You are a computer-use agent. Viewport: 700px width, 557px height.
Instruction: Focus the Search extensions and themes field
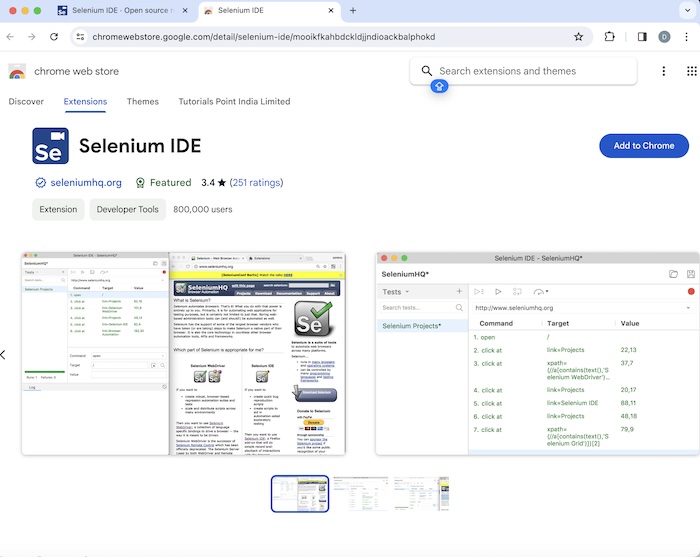click(x=523, y=71)
